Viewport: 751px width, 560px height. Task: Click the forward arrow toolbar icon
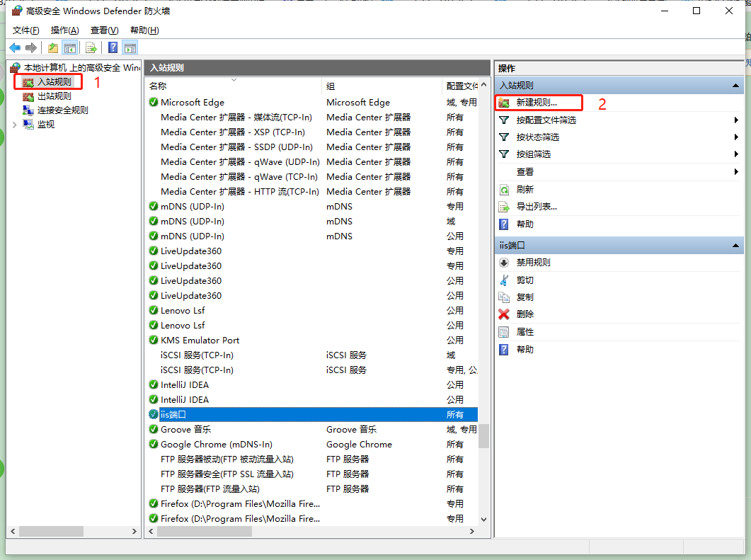(31, 48)
